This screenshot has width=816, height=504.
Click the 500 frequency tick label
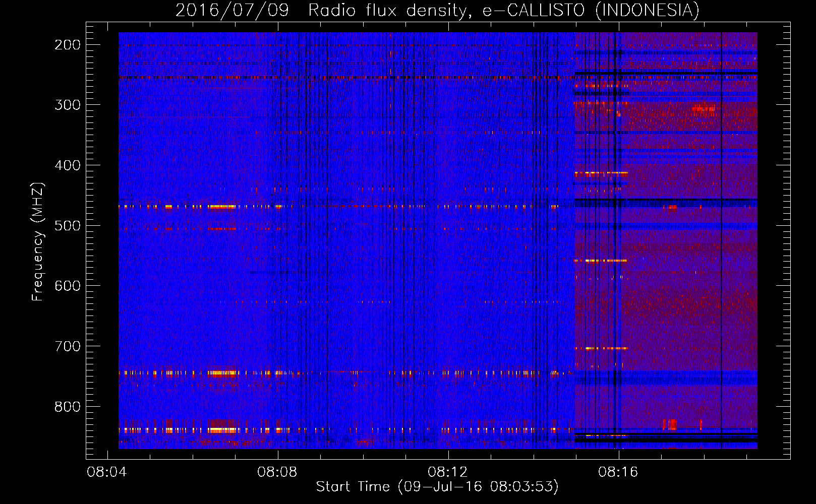pos(68,225)
